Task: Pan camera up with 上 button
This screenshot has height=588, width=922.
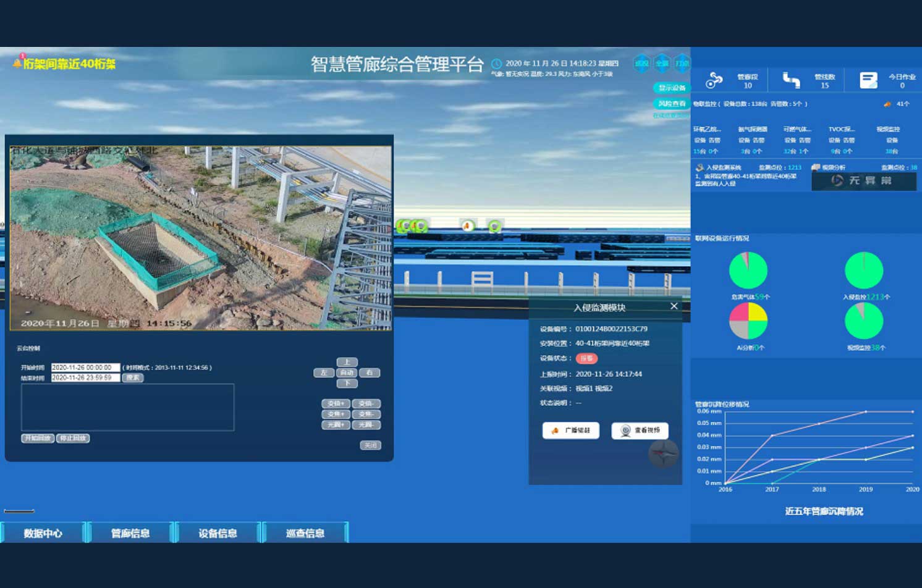Action: (347, 362)
